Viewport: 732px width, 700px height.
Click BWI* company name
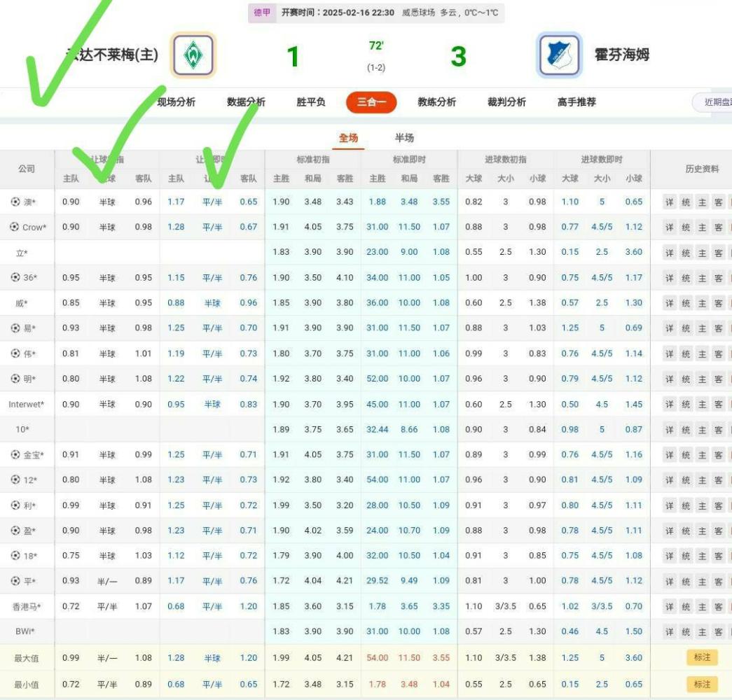coord(25,631)
